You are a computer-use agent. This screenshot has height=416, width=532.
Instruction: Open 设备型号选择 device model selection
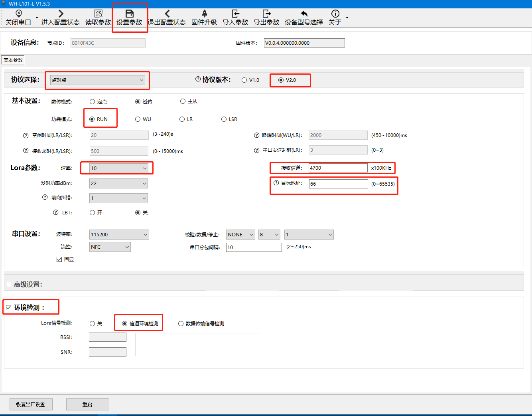coord(304,14)
